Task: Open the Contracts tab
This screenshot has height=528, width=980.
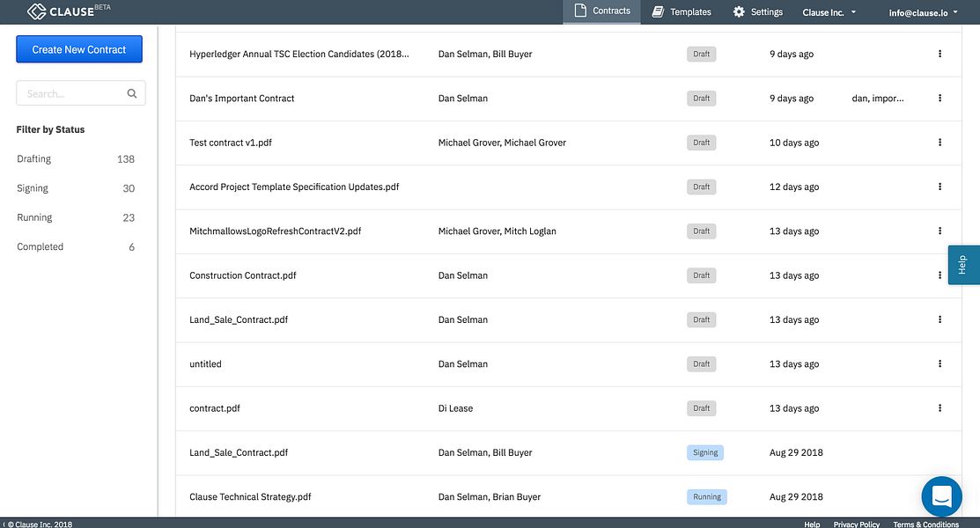Action: [602, 11]
